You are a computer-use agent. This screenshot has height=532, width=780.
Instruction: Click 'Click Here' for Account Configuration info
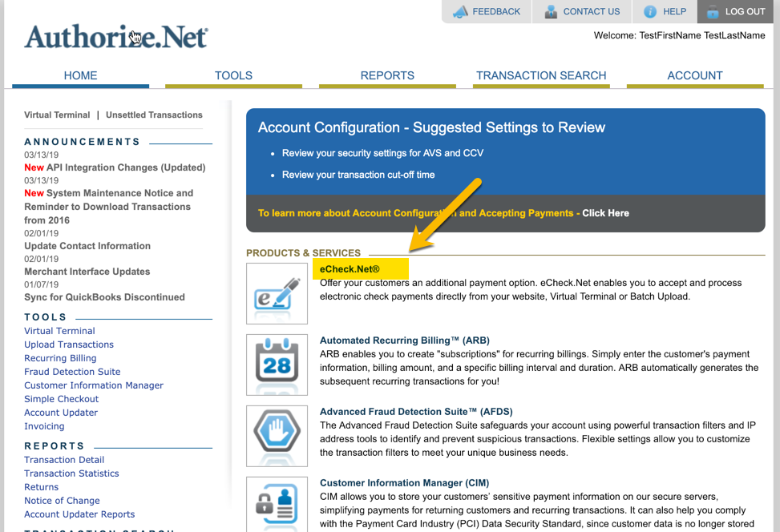click(605, 213)
